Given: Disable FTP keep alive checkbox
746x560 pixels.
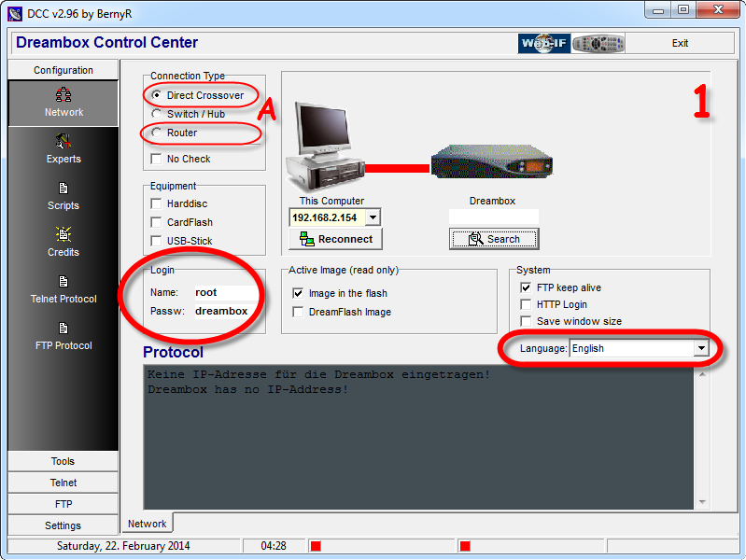Looking at the screenshot, I should [526, 287].
